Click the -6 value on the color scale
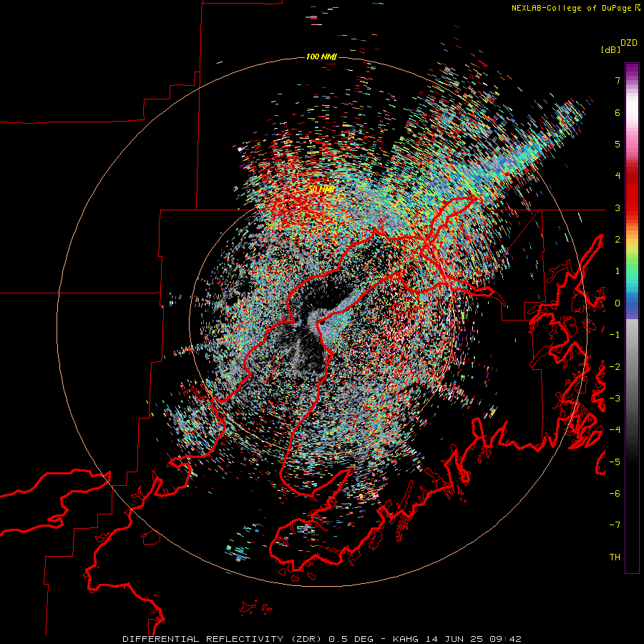 pos(615,494)
